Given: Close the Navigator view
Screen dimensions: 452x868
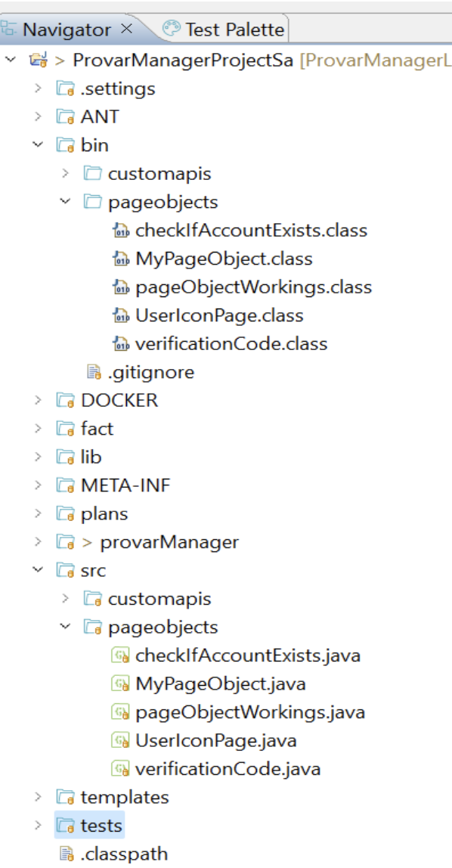Looking at the screenshot, I should (x=126, y=28).
